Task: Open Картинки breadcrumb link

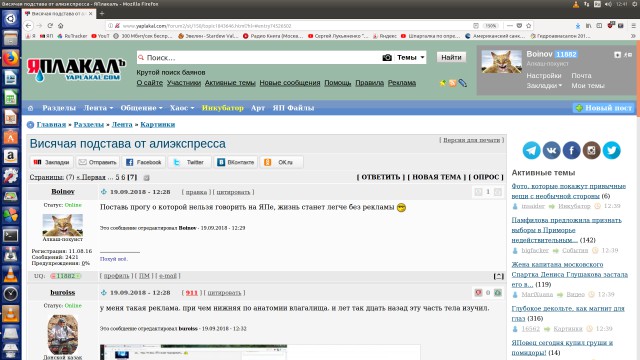Action: click(158, 124)
